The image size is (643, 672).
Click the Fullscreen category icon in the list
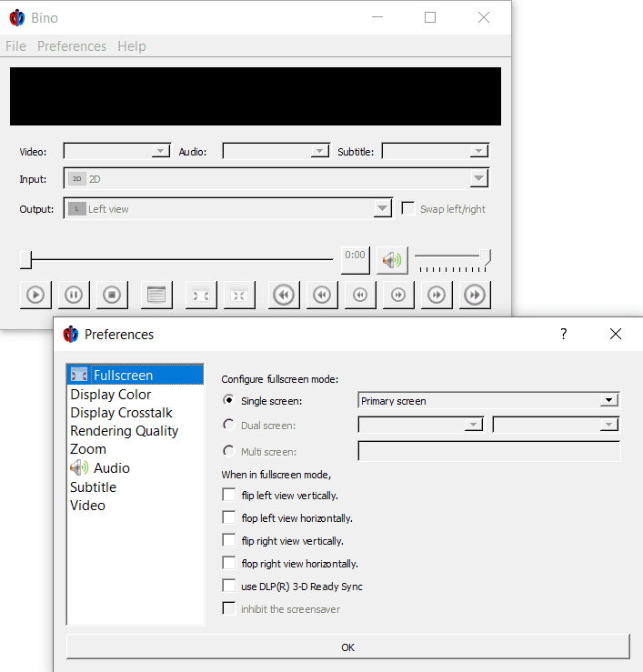pyautogui.click(x=79, y=376)
